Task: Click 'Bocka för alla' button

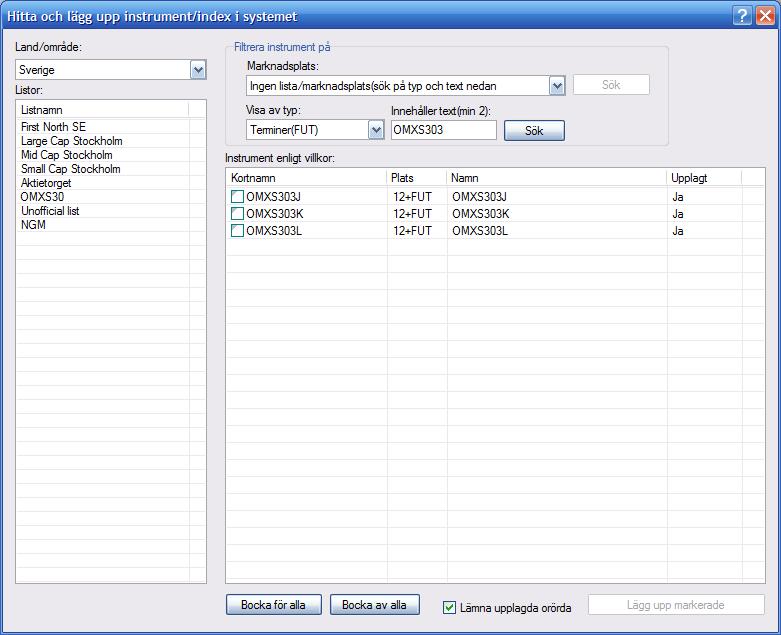Action: (x=274, y=605)
